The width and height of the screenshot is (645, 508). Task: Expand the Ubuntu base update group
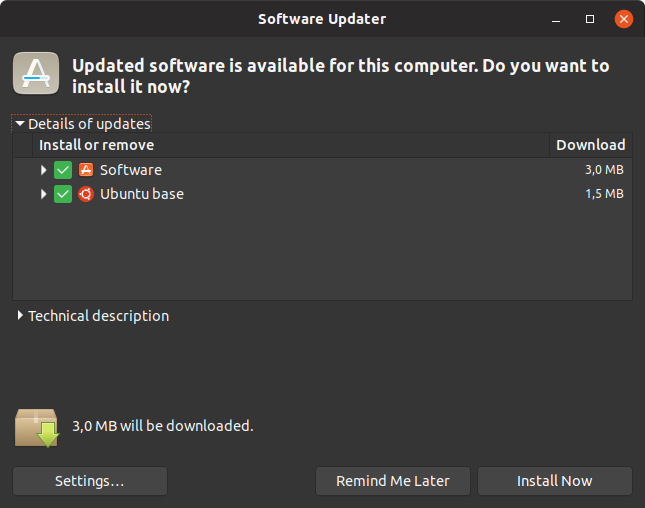(x=44, y=194)
